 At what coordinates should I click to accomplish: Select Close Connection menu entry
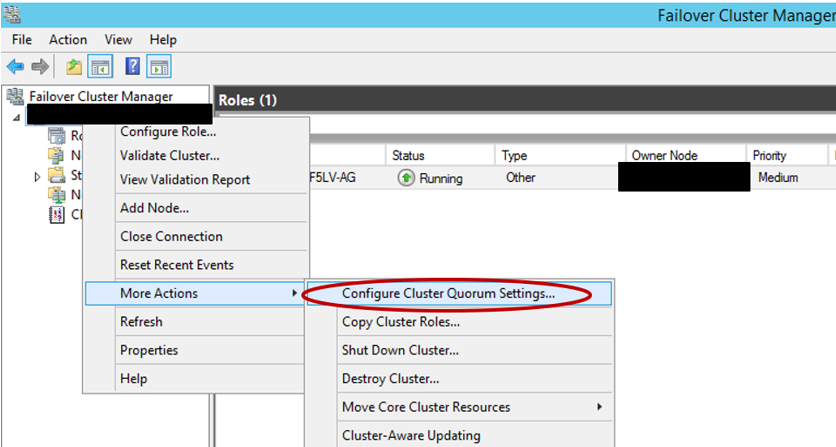tap(196, 236)
